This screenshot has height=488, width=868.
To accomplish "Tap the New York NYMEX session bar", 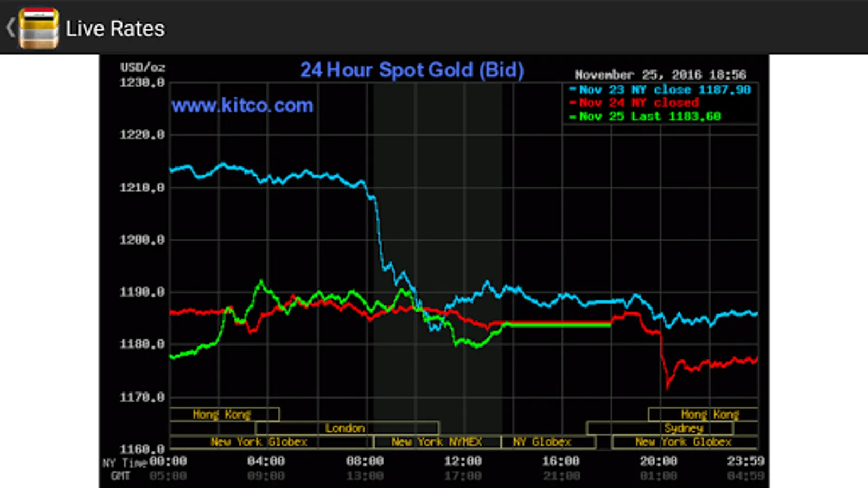I will point(437,442).
